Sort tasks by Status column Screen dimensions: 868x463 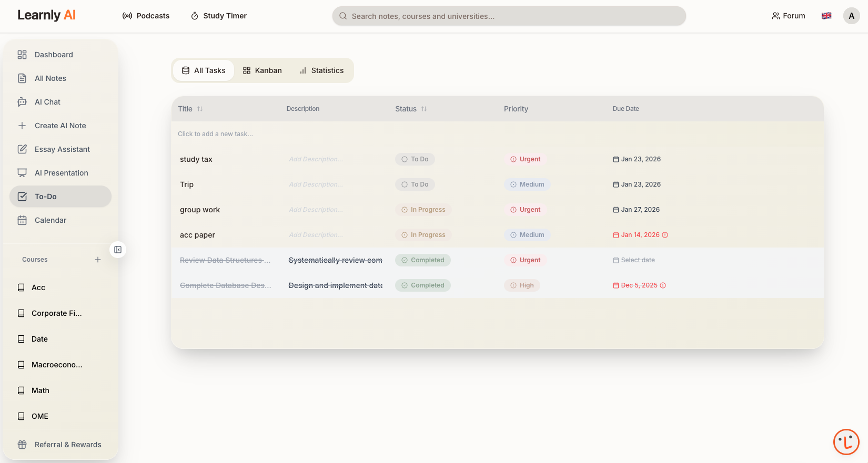coord(411,109)
